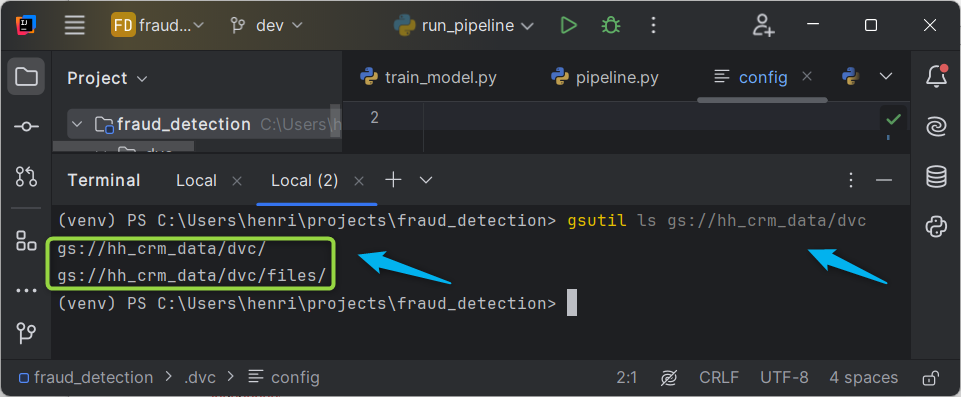Open the Commit tool window icon
961x397 pixels.
coord(26,126)
